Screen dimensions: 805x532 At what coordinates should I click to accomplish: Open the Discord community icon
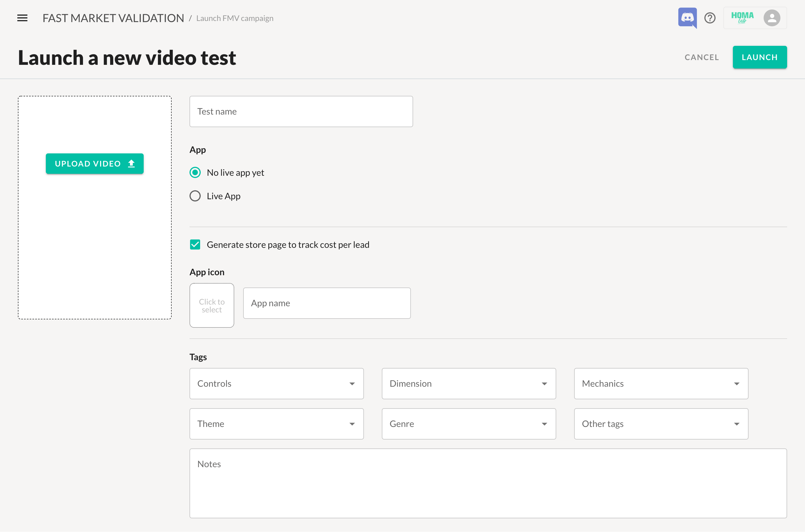(x=687, y=17)
